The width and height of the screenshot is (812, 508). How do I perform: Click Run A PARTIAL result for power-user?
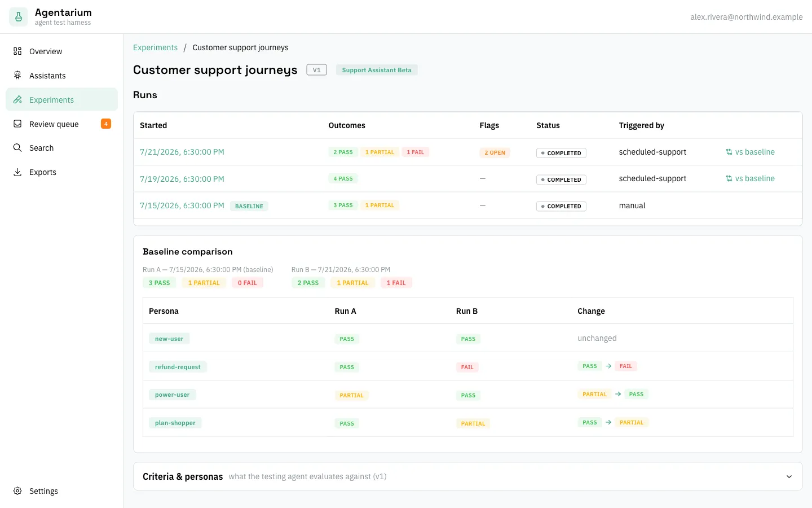tap(351, 395)
